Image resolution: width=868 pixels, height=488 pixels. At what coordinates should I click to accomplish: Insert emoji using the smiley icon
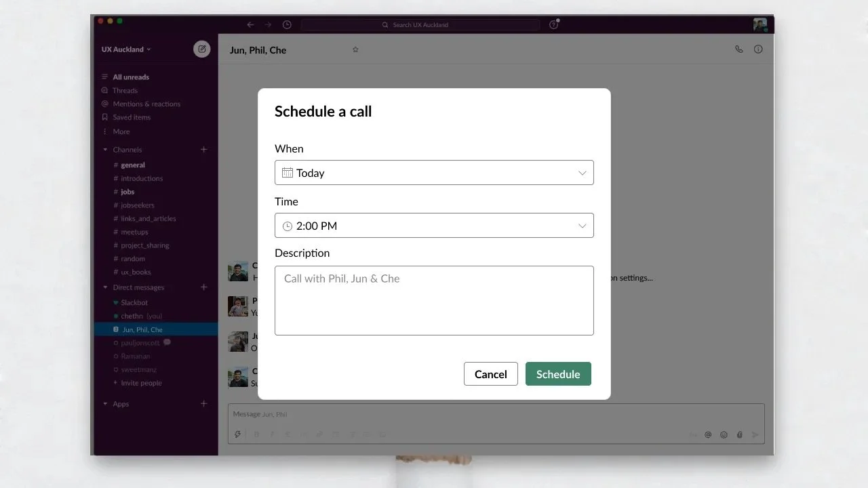(724, 434)
